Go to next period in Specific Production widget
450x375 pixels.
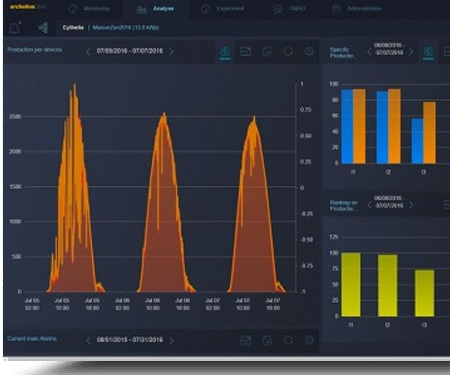coord(411,52)
